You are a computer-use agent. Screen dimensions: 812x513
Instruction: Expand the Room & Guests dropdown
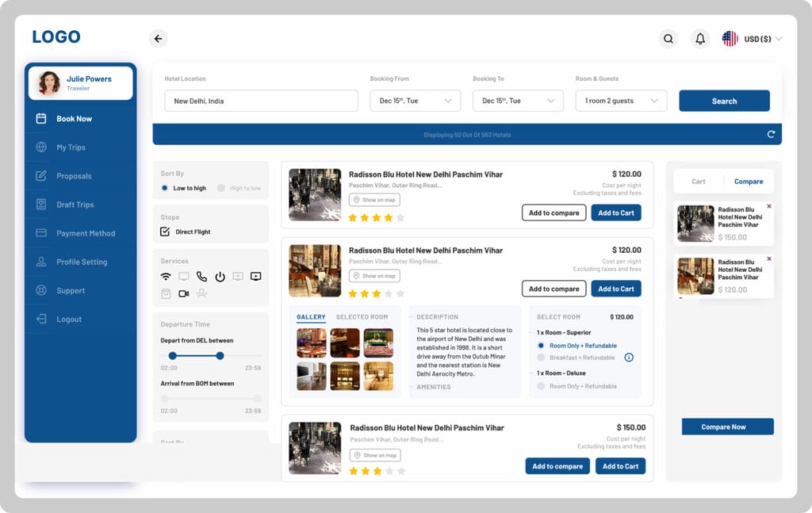(x=621, y=101)
